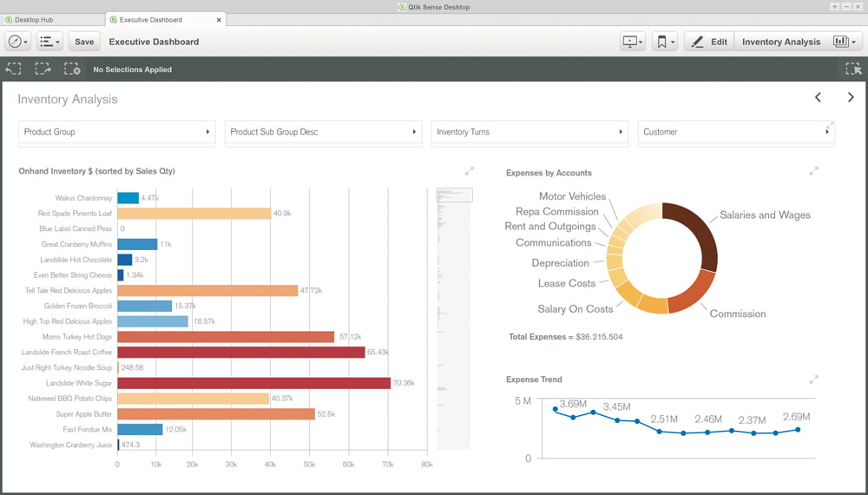The image size is (868, 495).
Task: Open the navigation compass menu
Action: click(18, 42)
